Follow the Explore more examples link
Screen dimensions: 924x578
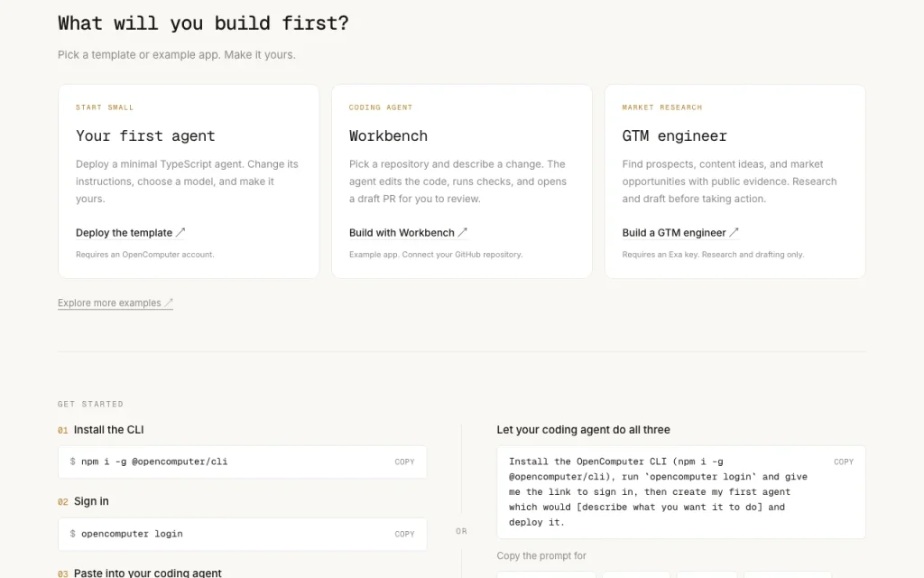(x=115, y=303)
